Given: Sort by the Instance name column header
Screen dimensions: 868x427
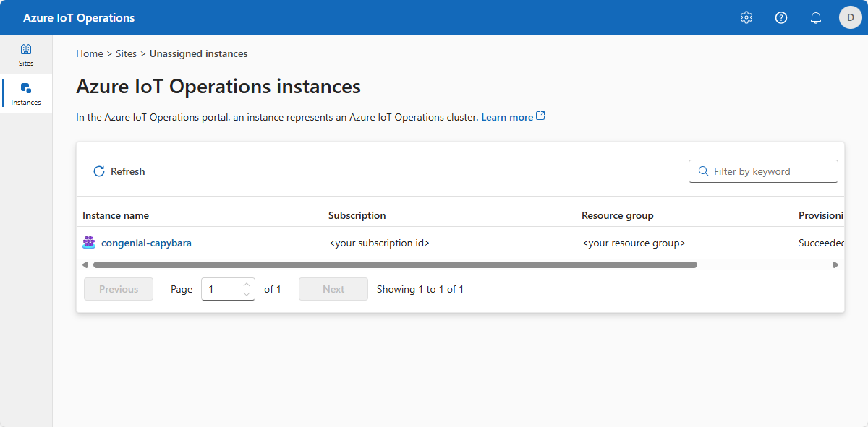Looking at the screenshot, I should (115, 215).
